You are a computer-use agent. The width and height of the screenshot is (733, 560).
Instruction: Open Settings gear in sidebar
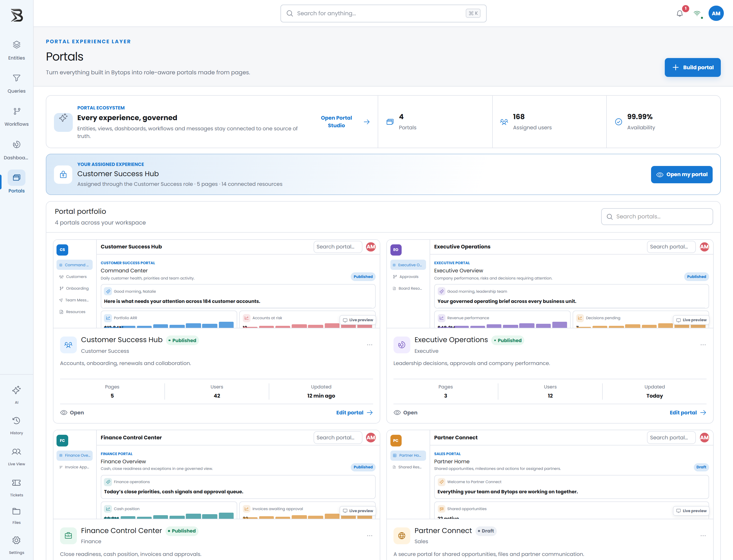coord(16,545)
